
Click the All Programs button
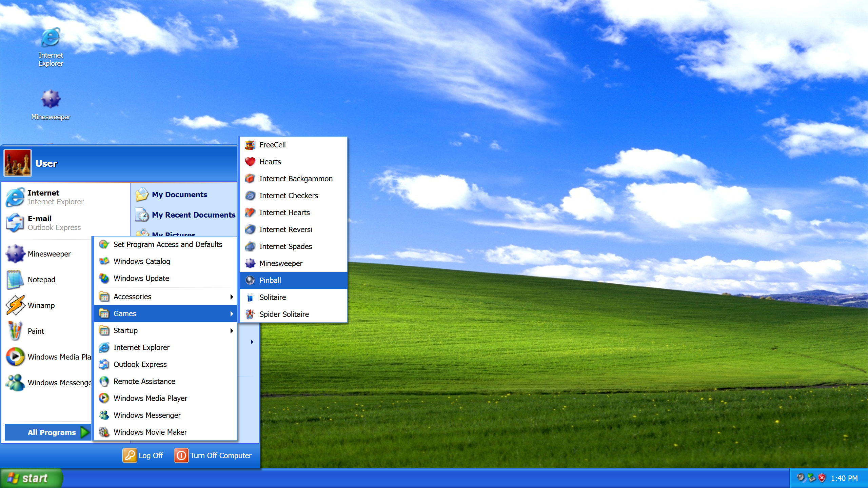48,432
